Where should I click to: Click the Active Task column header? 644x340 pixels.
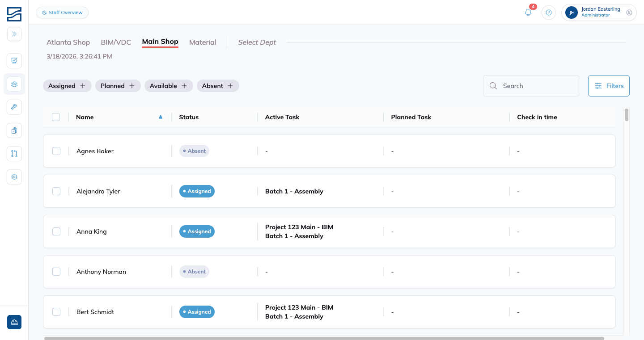[x=282, y=117]
